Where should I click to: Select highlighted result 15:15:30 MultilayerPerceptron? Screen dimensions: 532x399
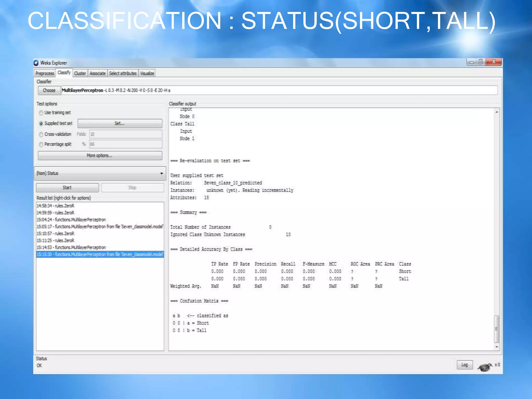click(100, 255)
